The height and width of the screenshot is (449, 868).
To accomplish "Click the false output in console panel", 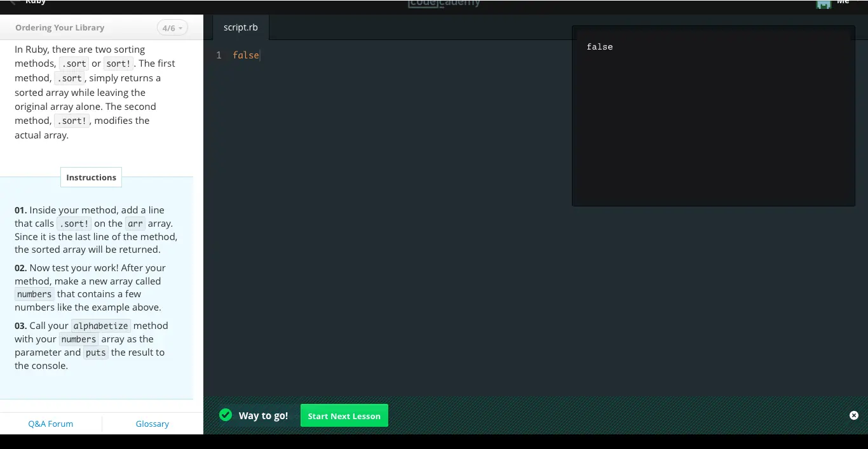I will (599, 46).
